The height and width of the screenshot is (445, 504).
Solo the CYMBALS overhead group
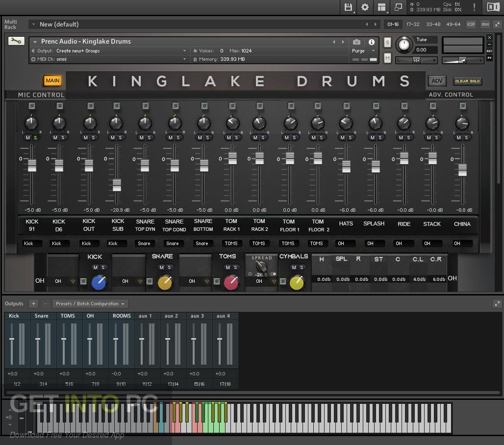pyautogui.click(x=302, y=267)
